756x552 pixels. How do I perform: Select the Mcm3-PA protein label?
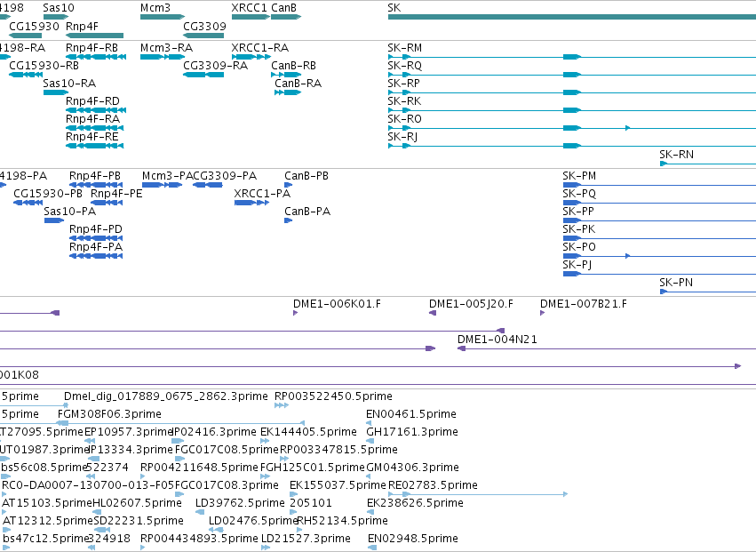click(167, 176)
